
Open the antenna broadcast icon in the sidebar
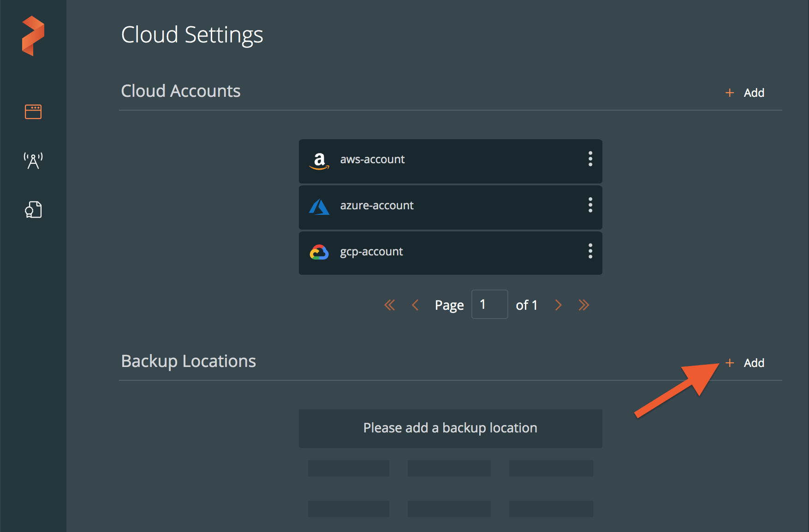[x=33, y=161]
